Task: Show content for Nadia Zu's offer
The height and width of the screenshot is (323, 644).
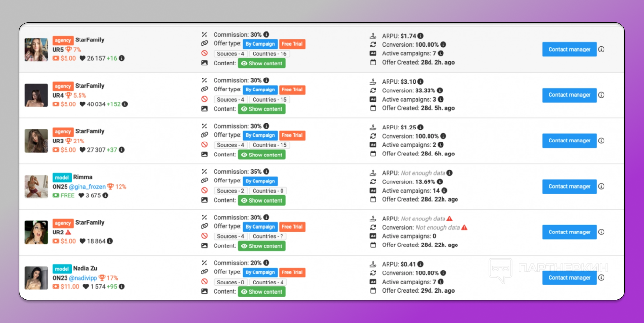Action: (x=261, y=292)
